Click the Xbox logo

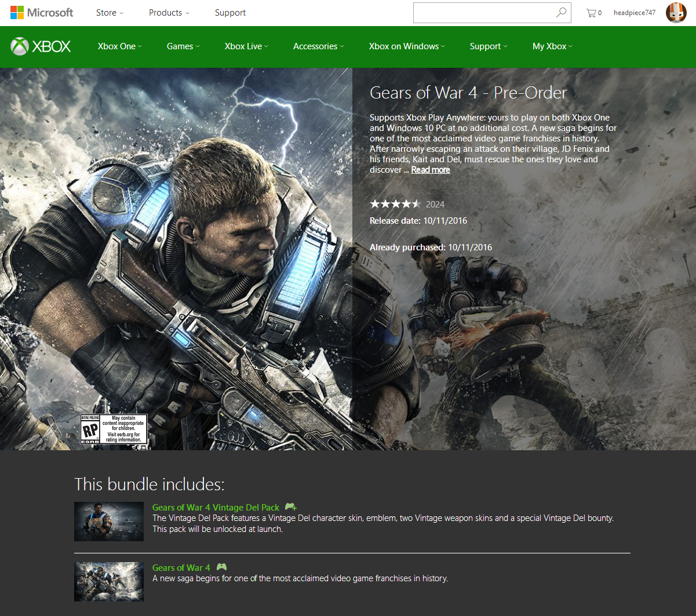point(41,46)
